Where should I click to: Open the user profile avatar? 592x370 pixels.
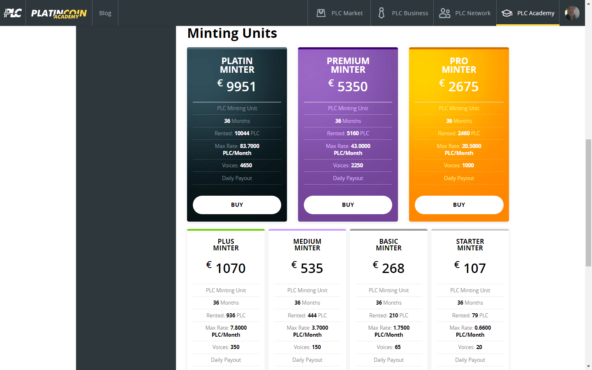click(572, 13)
